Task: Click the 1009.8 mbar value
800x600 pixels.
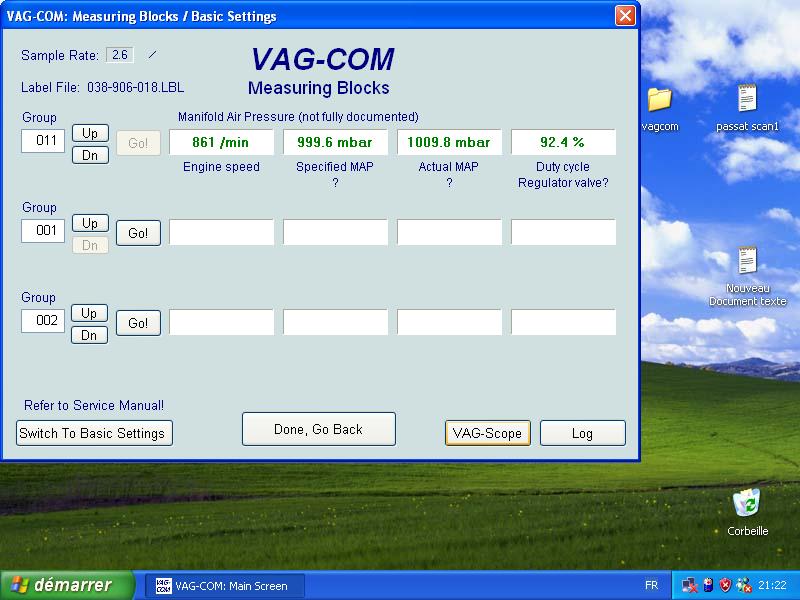Action: pos(449,142)
